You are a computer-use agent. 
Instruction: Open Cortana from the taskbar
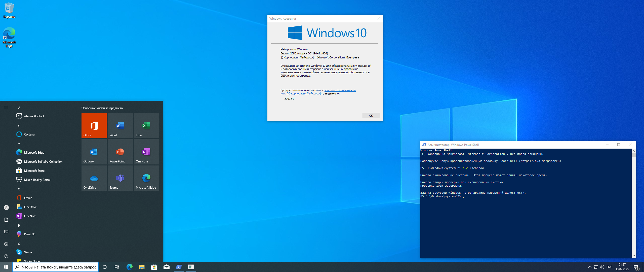[x=105, y=267]
